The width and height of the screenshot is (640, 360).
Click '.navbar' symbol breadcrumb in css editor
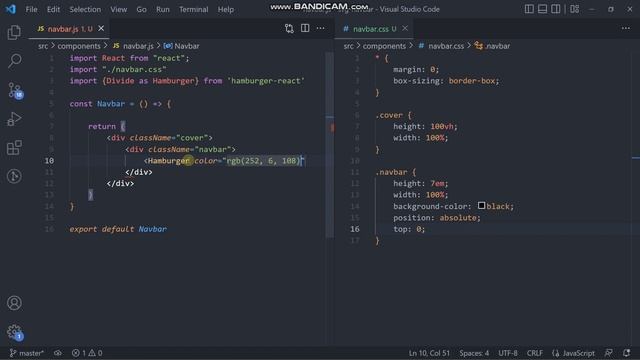point(492,46)
